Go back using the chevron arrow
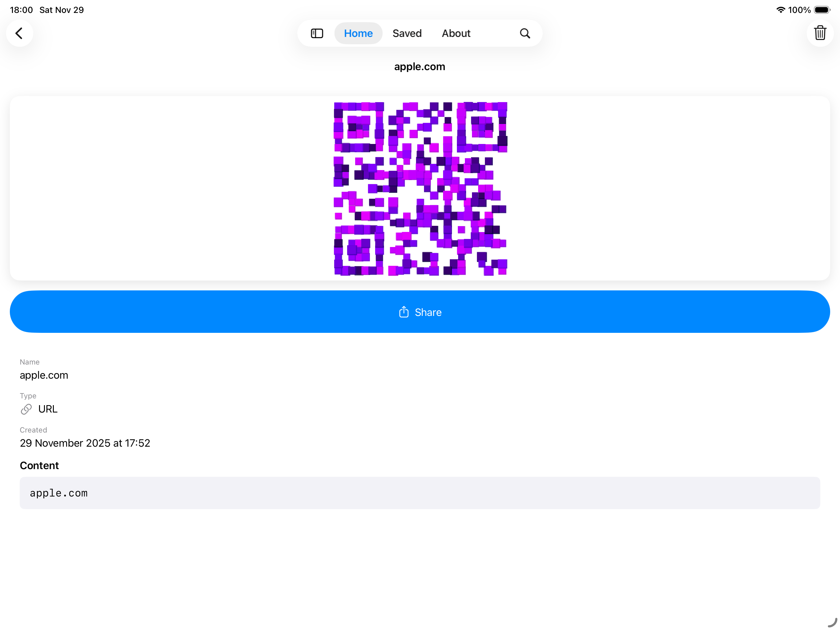 pos(19,34)
